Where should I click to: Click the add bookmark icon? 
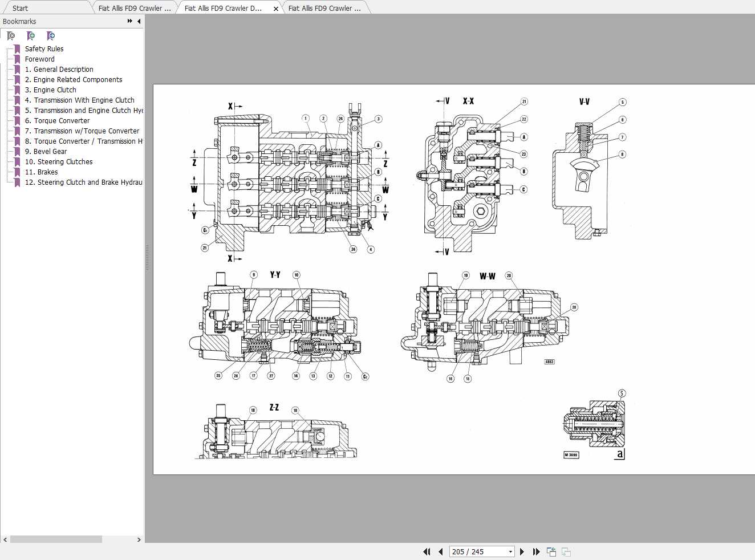pyautogui.click(x=31, y=36)
